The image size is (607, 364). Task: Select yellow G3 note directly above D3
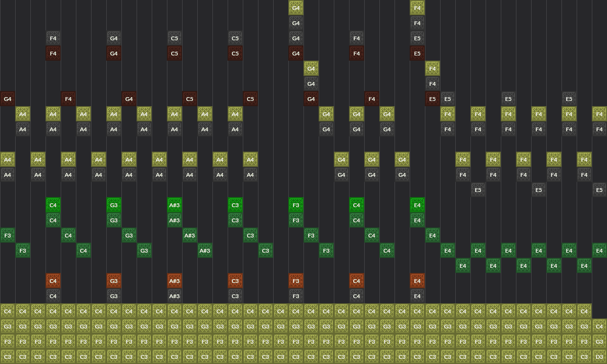(x=599, y=342)
